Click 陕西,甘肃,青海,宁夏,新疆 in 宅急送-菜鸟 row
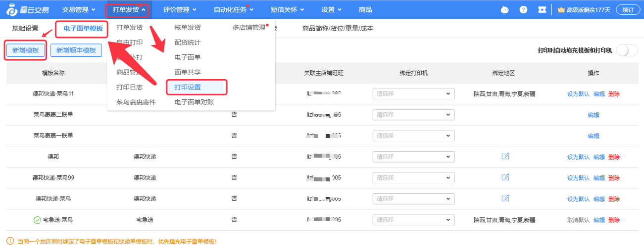Screen dimensions: 644x252 pyautogui.click(x=505, y=220)
